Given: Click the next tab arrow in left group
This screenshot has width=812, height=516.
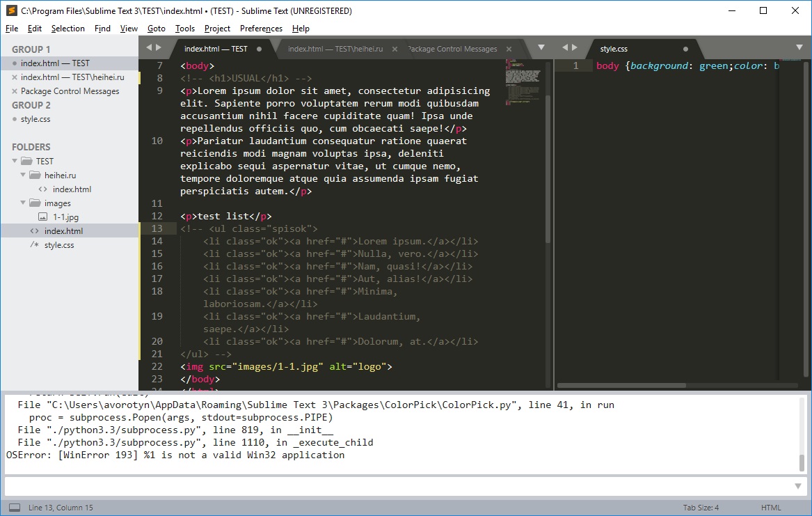Looking at the screenshot, I should click(x=159, y=47).
